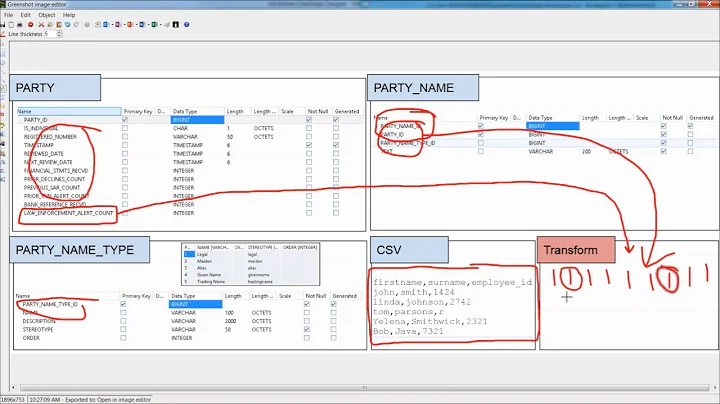Click the black upload destination icon

click(176, 25)
